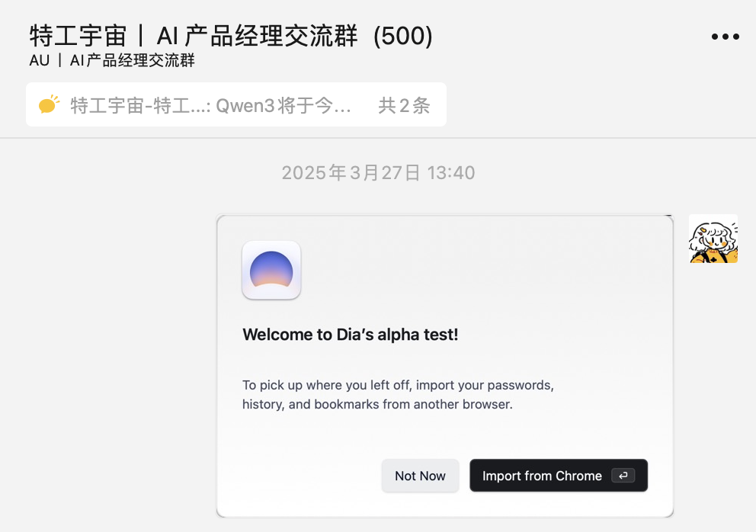This screenshot has height=532, width=756.
Task: Open the pinned Qwen3 announcement banner
Action: point(236,104)
